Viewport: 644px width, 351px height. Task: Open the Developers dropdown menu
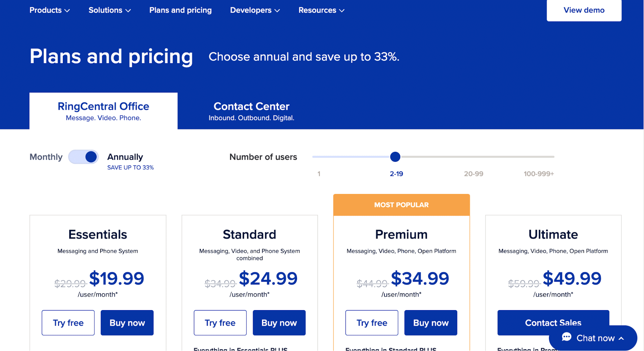pos(255,10)
